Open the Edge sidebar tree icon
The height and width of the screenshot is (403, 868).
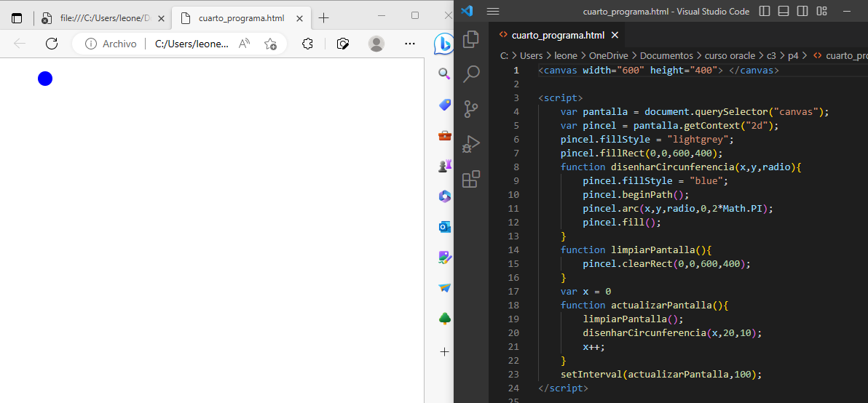[444, 319]
